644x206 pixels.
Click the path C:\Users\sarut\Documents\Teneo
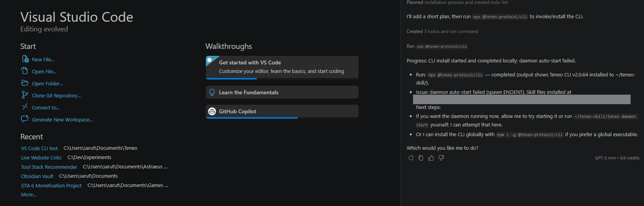pos(100,148)
